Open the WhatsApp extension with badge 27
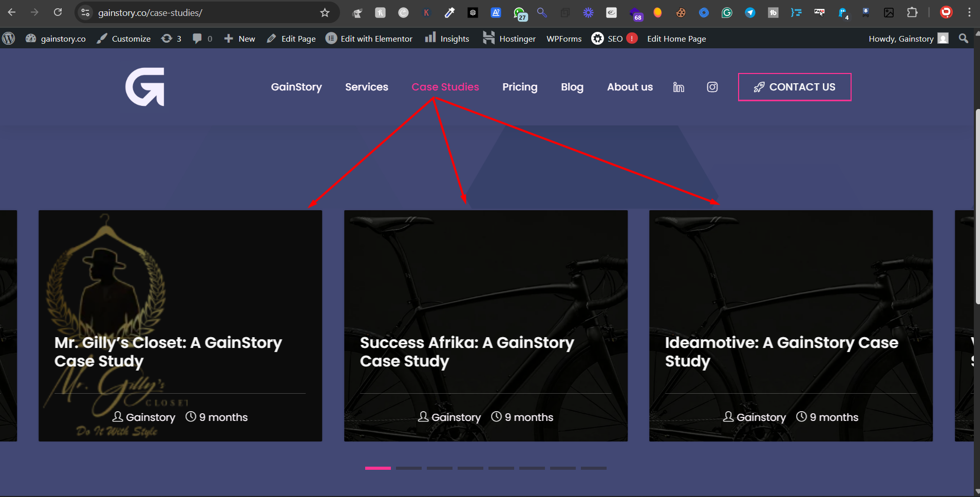Image resolution: width=980 pixels, height=497 pixels. pyautogui.click(x=520, y=13)
